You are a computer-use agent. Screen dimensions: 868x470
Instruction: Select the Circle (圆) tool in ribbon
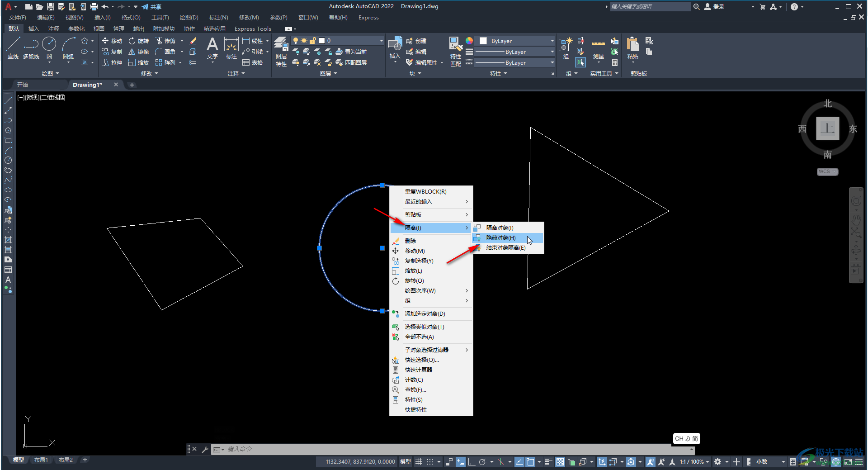(49, 48)
